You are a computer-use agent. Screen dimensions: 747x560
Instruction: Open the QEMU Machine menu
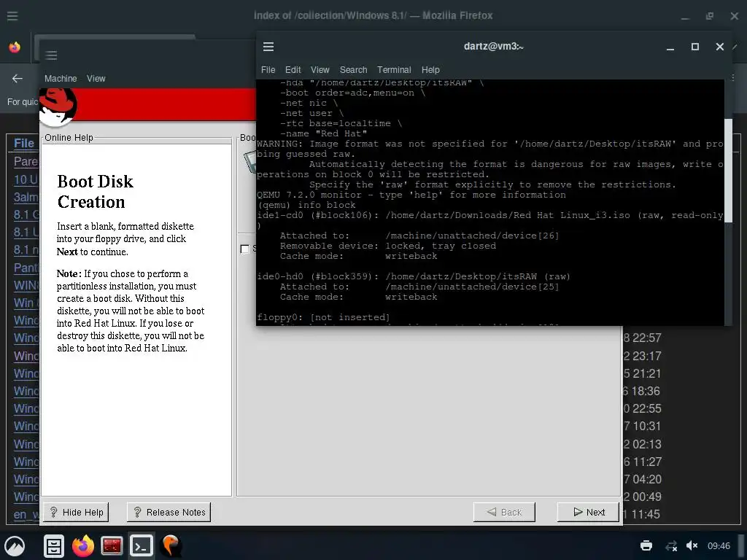click(x=61, y=79)
